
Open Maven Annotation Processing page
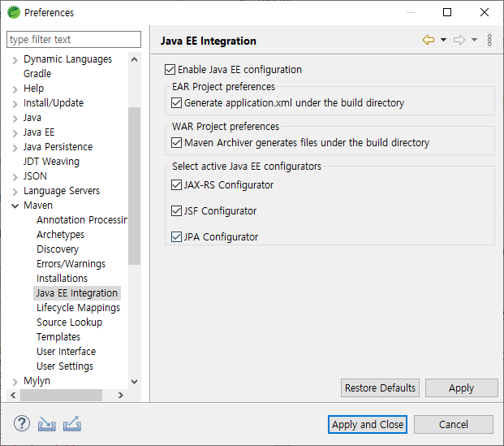82,220
